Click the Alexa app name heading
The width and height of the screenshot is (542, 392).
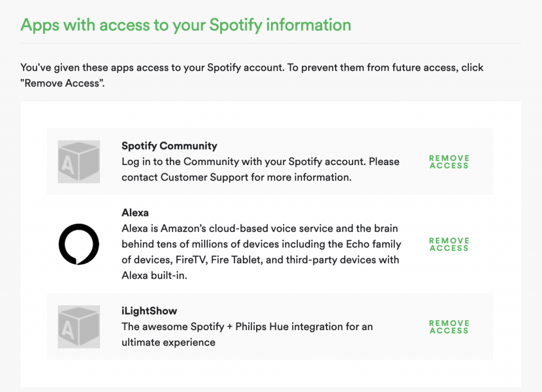[135, 213]
